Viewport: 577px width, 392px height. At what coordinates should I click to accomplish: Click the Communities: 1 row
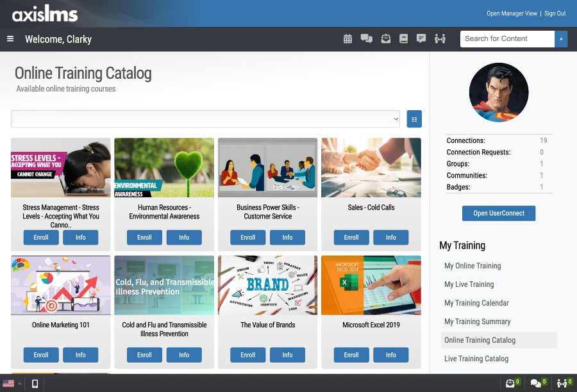click(499, 176)
